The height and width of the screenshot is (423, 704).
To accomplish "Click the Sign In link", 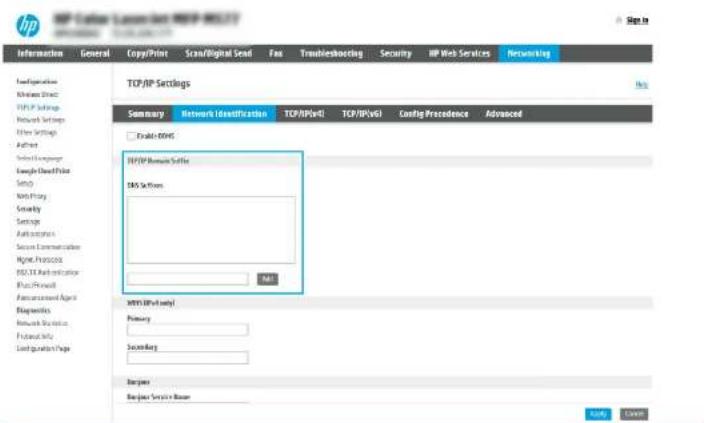I will tap(637, 20).
